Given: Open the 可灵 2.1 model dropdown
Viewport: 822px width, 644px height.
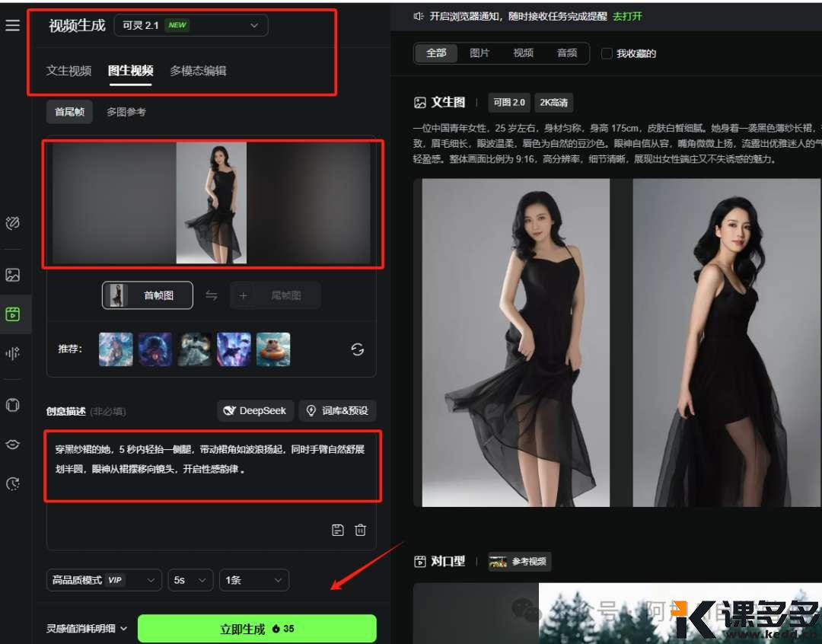Looking at the screenshot, I should click(191, 25).
